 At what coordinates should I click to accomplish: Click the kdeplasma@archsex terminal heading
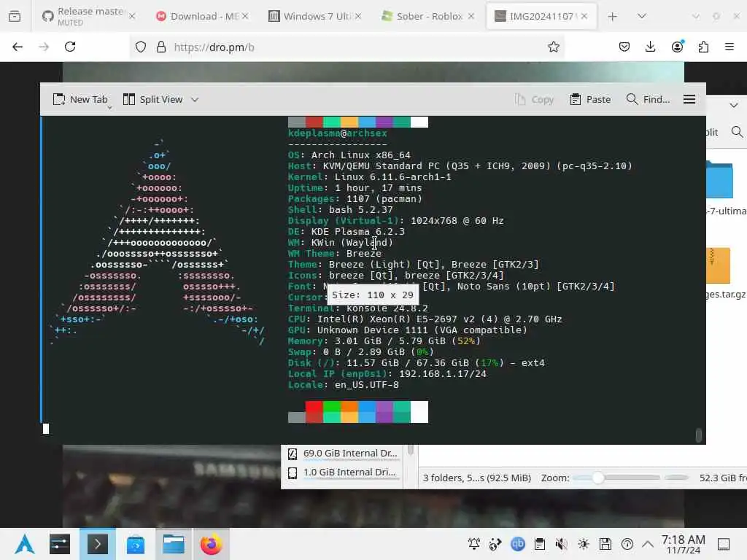[337, 133]
